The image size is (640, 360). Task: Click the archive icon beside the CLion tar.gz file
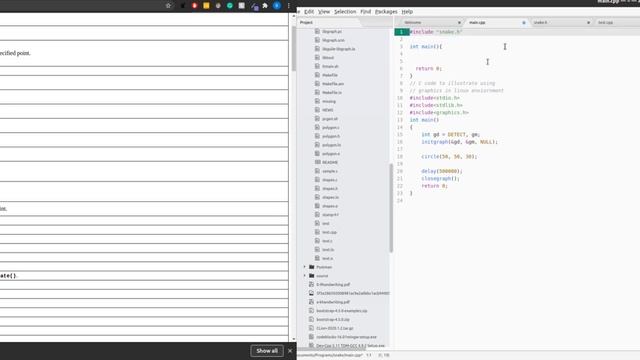point(311,328)
